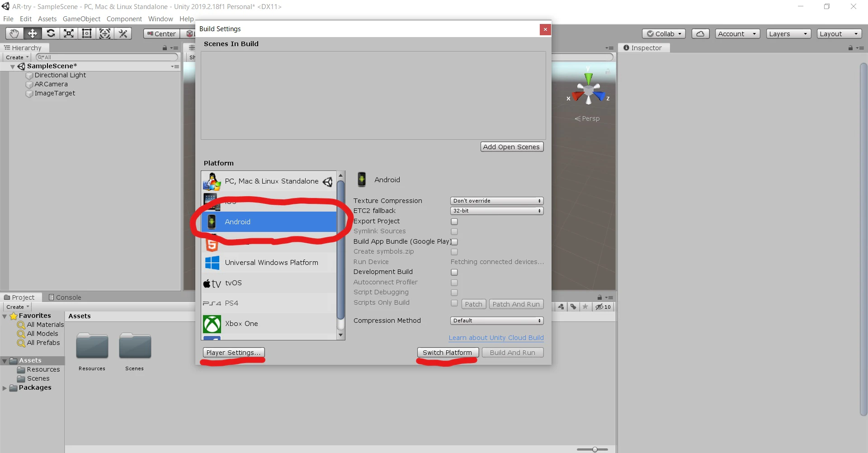The image size is (868, 453).
Task: Select the tvOS platform
Action: (269, 283)
